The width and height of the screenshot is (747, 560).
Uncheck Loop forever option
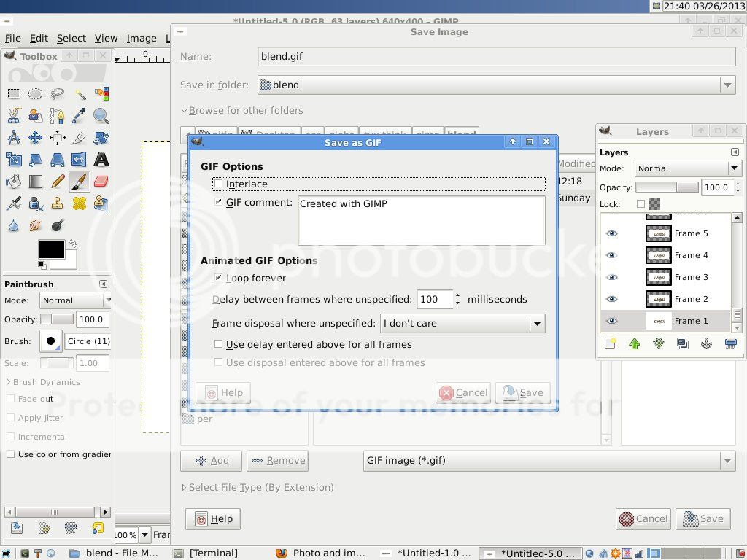218,278
